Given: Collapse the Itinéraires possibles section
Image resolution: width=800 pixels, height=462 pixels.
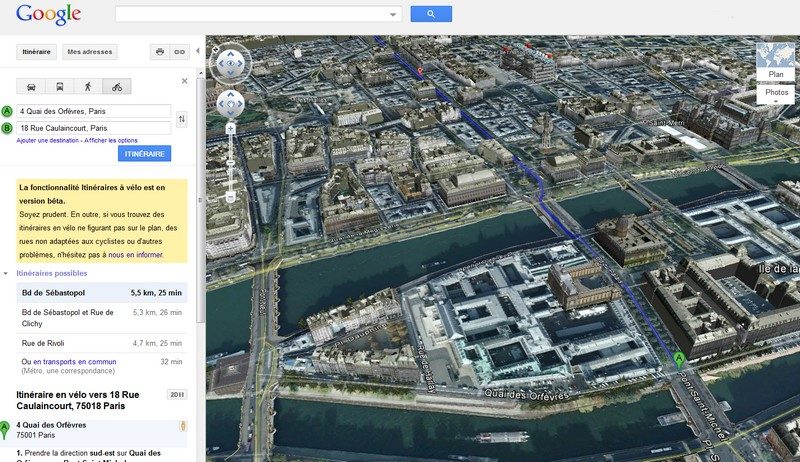Looking at the screenshot, I should [7, 273].
